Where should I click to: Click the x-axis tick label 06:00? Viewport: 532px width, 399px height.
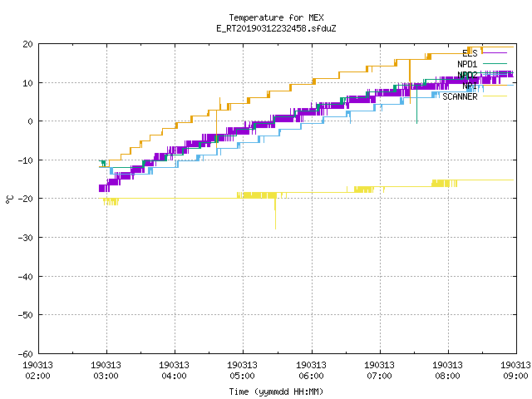tap(311, 376)
